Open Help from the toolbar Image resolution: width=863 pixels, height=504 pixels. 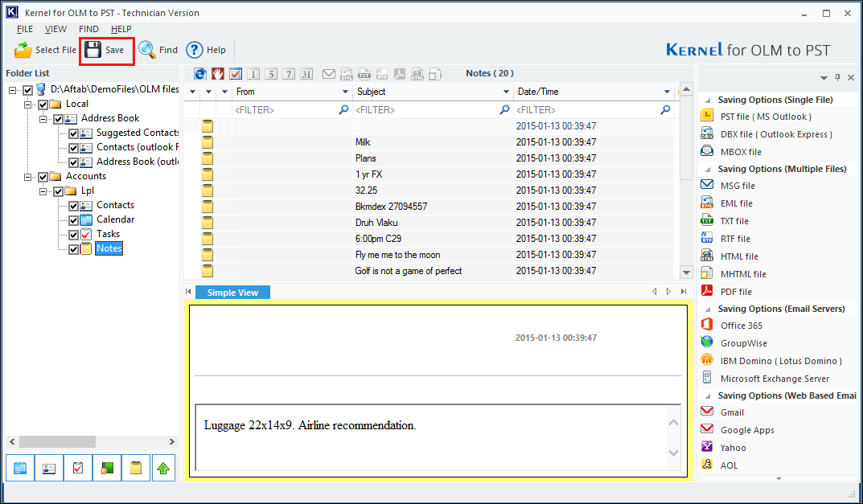[x=206, y=50]
